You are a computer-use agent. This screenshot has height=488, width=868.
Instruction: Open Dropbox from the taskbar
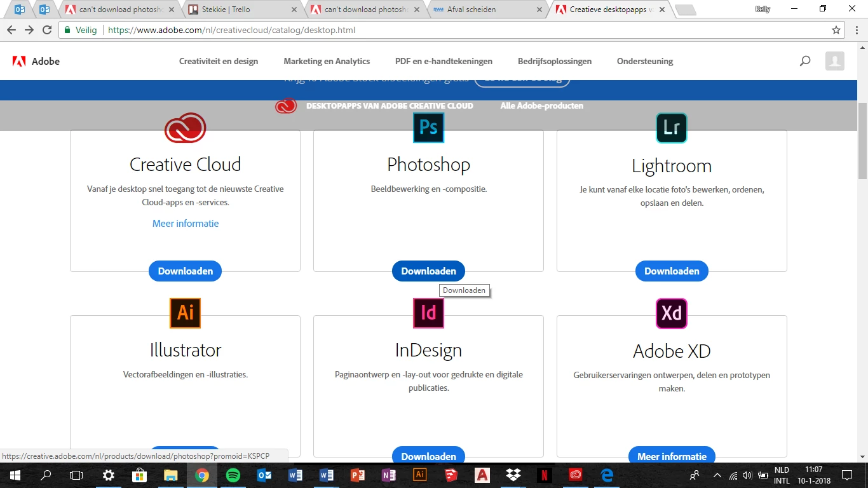[513, 475]
